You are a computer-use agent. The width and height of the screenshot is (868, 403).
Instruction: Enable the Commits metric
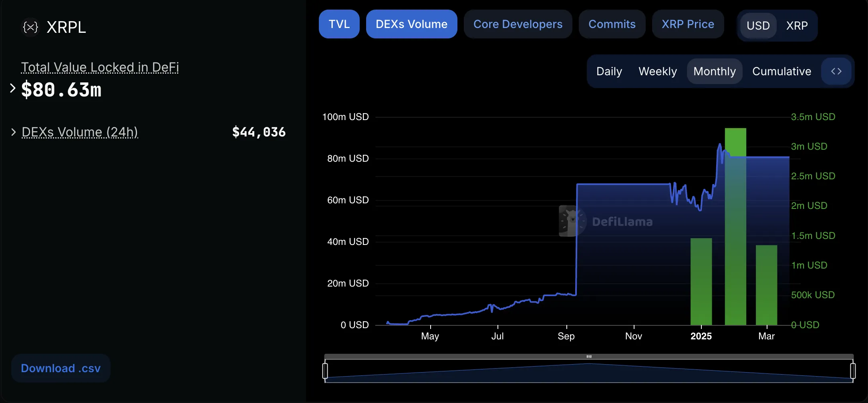pyautogui.click(x=612, y=24)
